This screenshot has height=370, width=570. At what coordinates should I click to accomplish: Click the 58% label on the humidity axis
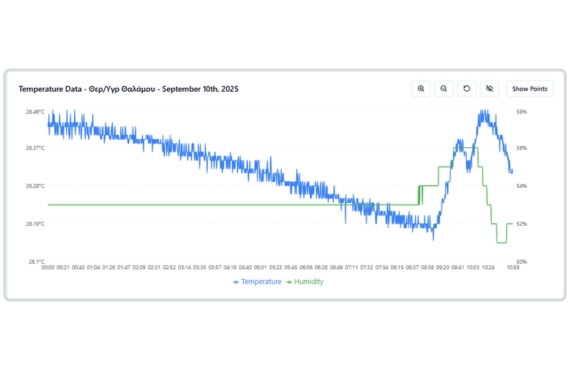pos(521,112)
